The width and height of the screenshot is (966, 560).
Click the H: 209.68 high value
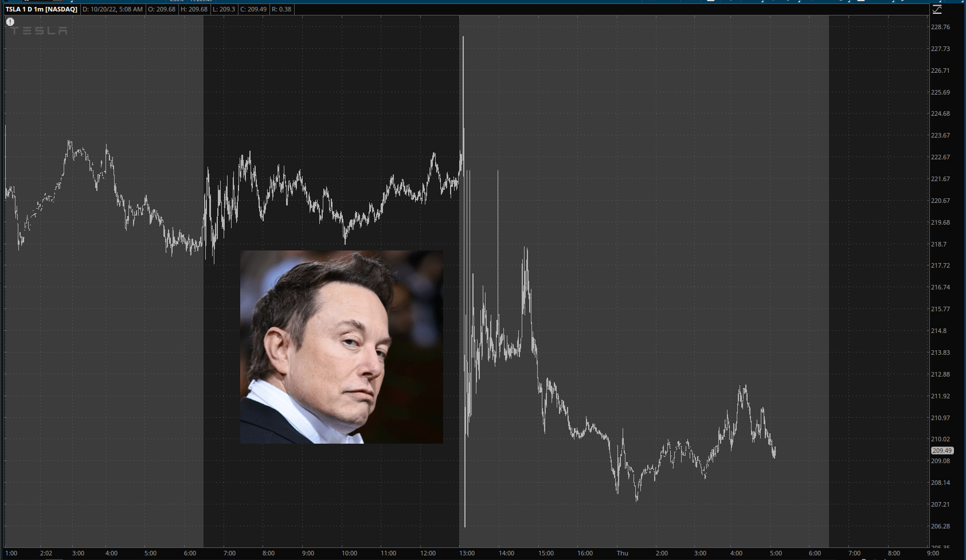pos(194,9)
